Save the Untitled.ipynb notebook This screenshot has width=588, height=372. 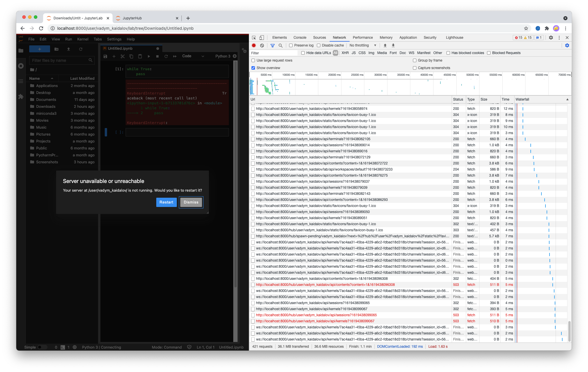point(105,56)
